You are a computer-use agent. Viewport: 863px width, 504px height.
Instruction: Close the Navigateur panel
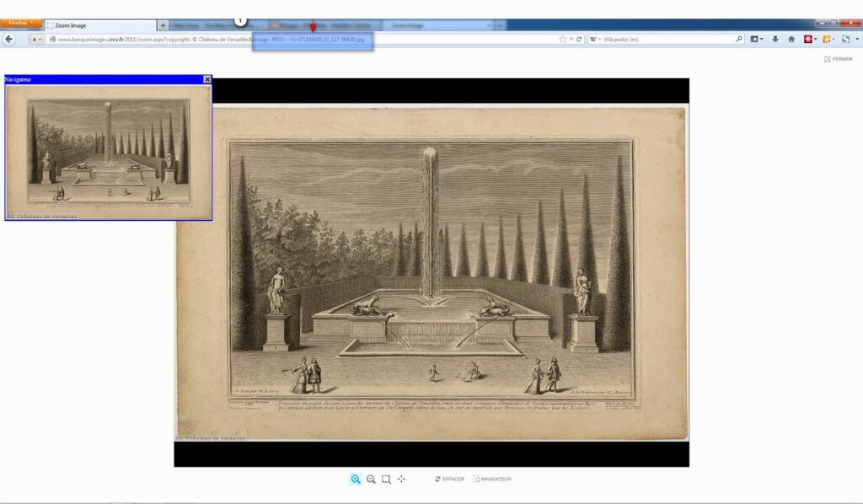[x=207, y=79]
